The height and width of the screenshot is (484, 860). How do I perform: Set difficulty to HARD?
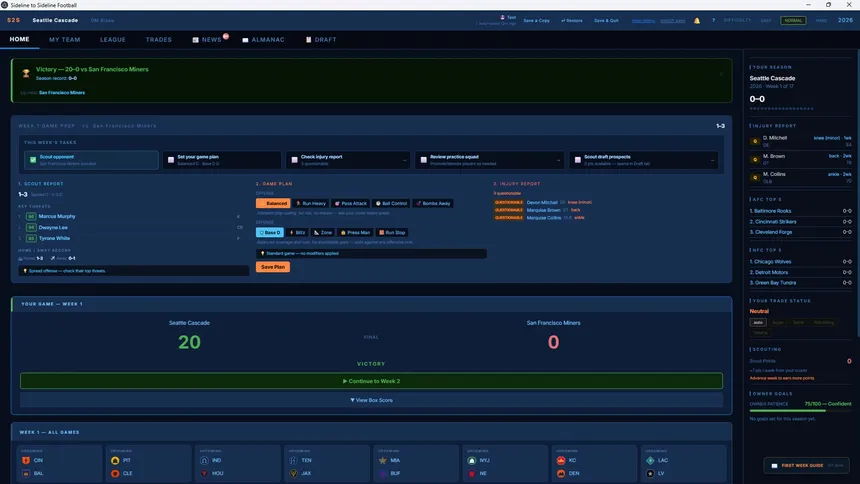coord(821,20)
